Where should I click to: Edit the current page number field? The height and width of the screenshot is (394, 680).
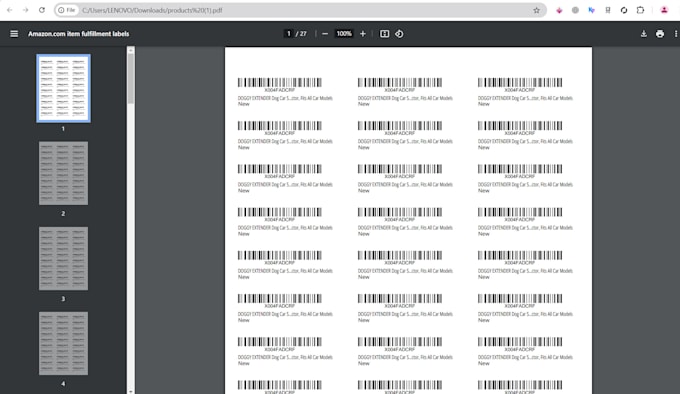point(288,33)
